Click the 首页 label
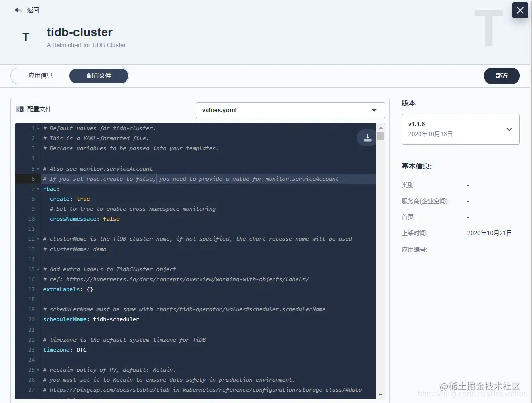Image resolution: width=532 pixels, height=403 pixels. [x=408, y=217]
